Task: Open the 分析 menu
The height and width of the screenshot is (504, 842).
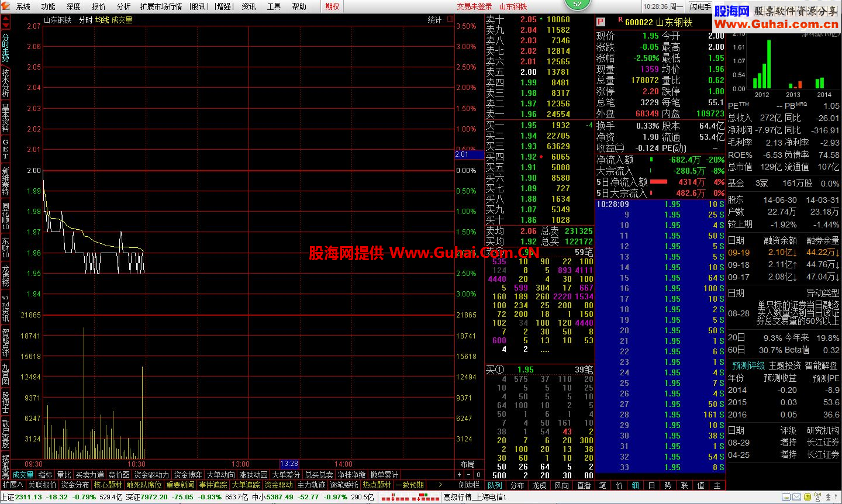Action: 124,6
